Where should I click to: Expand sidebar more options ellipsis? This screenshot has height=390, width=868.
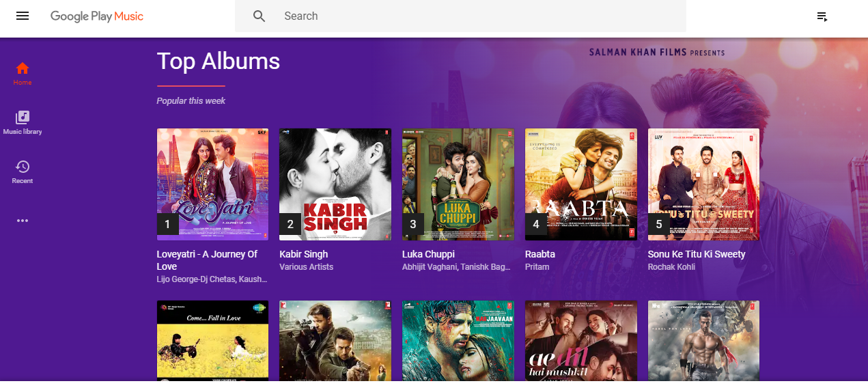click(x=23, y=221)
